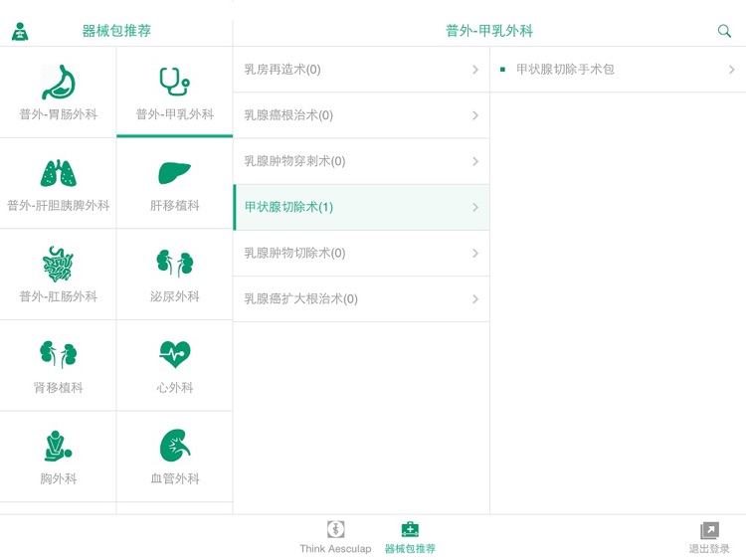Expand chevron for 乳腺癌根治术(0)
Image resolution: width=746 pixels, height=560 pixels.
pyautogui.click(x=475, y=115)
